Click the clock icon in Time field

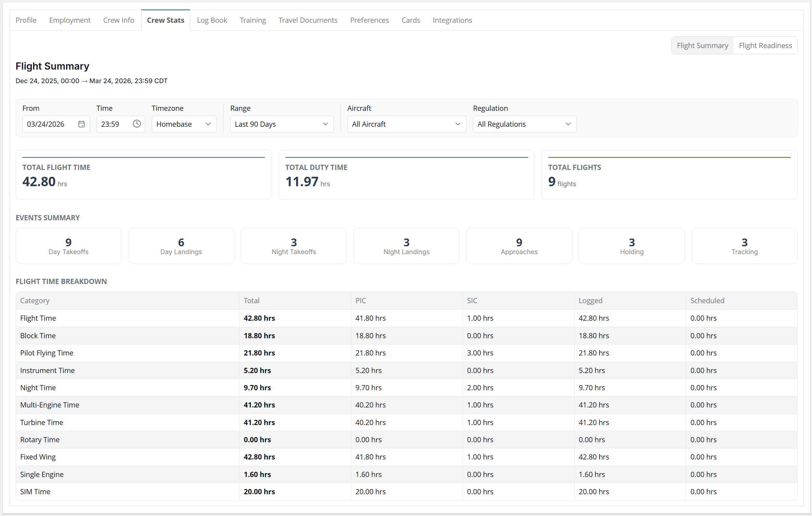[136, 124]
